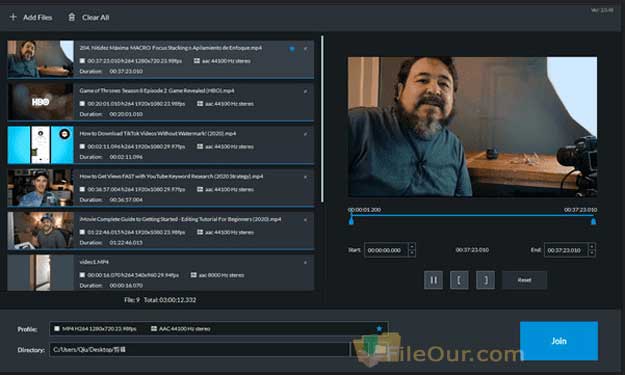
Task: Click audio stream icon in Game of Thrones row
Action: point(200,104)
